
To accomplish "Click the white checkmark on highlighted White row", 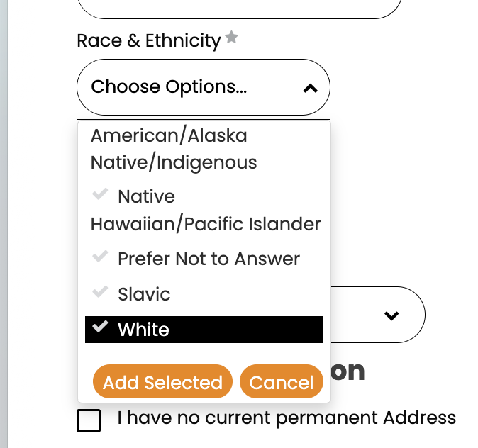I will point(101,327).
